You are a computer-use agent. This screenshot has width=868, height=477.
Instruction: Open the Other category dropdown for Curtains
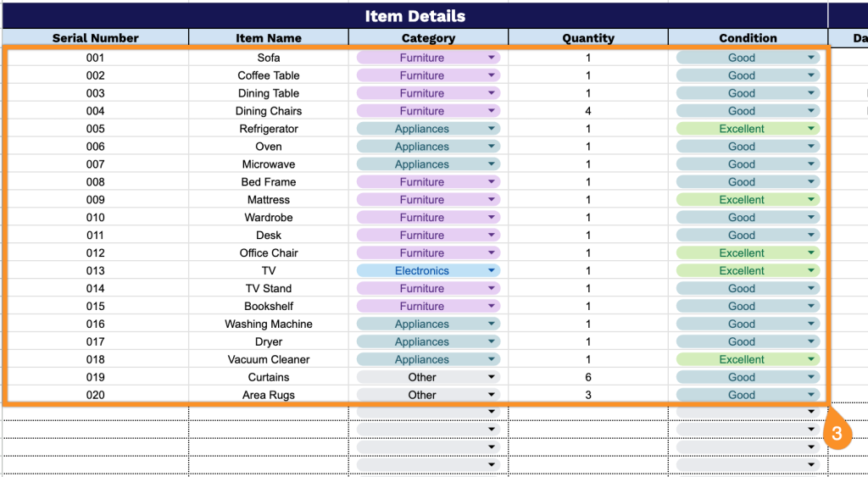[491, 378]
